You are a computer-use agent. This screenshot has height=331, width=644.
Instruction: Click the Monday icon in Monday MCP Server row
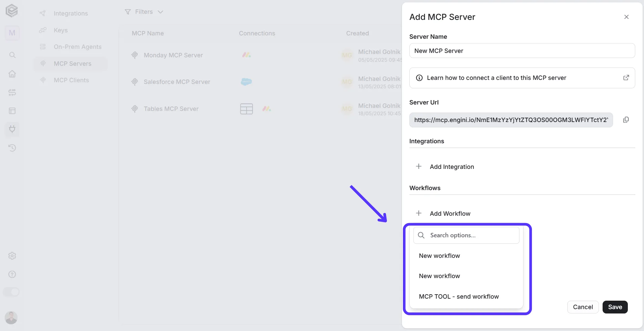(x=246, y=55)
